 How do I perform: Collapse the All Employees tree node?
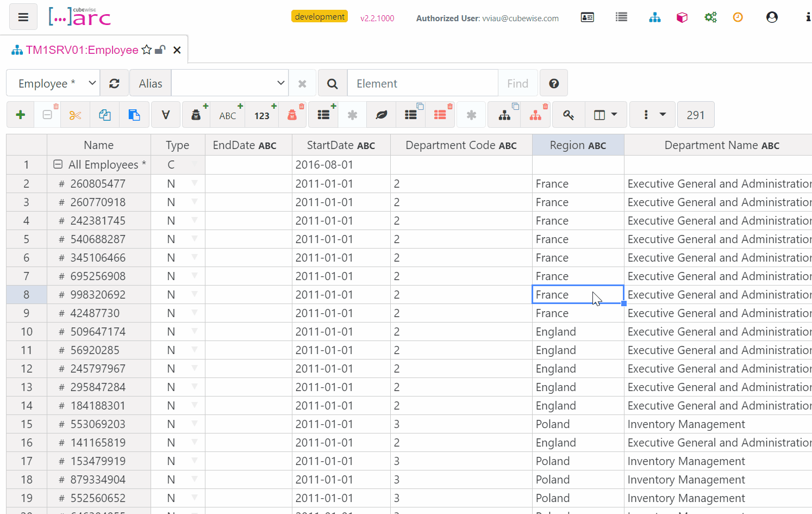tap(58, 164)
